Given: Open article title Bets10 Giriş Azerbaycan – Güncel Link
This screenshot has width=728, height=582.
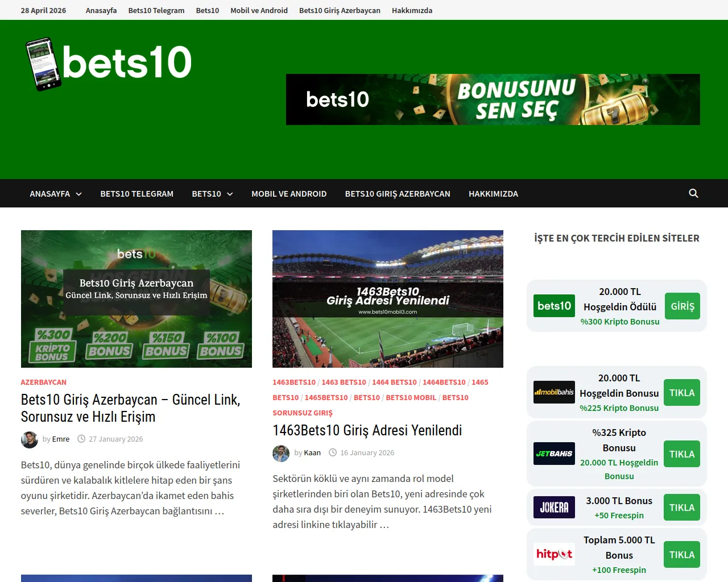Looking at the screenshot, I should pyautogui.click(x=131, y=408).
